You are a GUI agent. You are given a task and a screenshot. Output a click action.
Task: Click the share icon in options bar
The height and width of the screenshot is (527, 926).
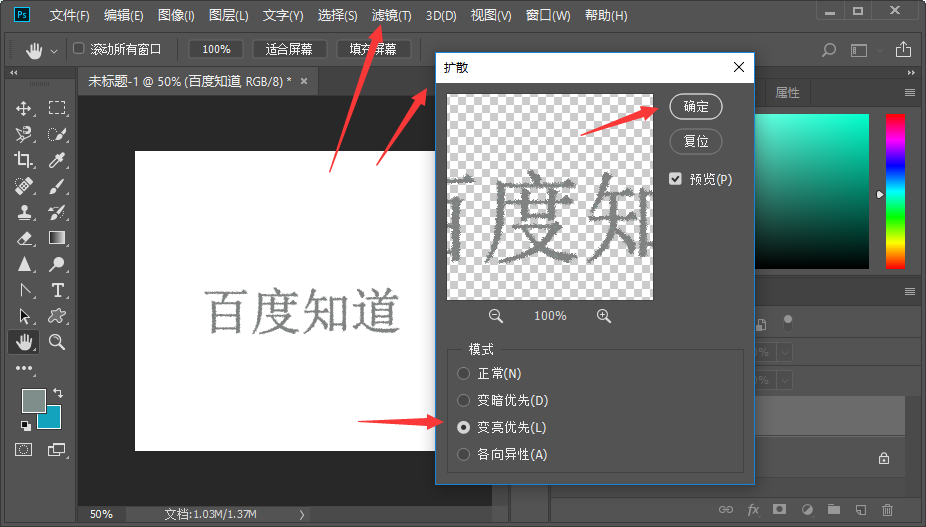[903, 50]
